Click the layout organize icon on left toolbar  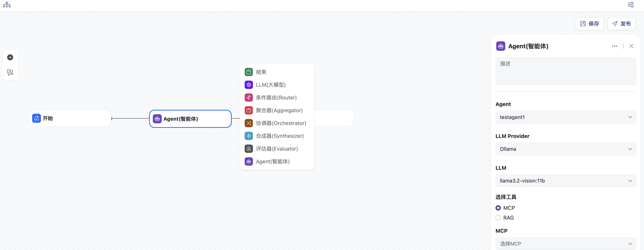pos(10,72)
